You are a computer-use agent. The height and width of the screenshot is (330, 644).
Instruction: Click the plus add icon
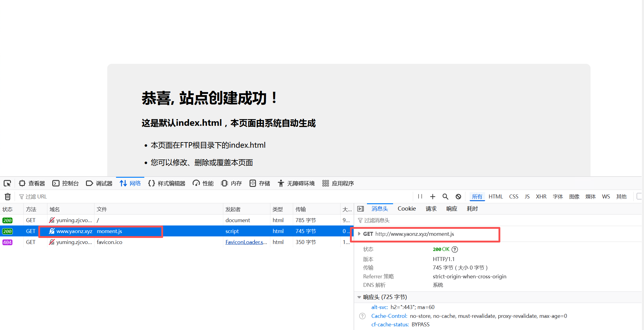pos(433,197)
